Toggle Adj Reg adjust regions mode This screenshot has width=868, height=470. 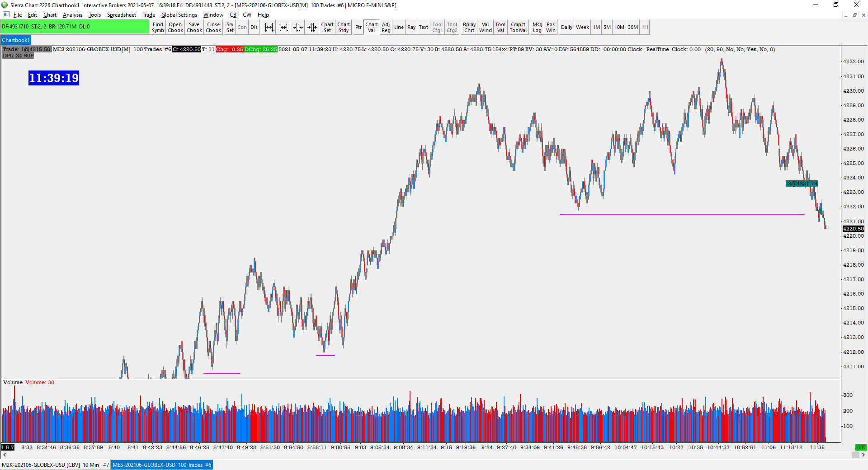tap(386, 28)
